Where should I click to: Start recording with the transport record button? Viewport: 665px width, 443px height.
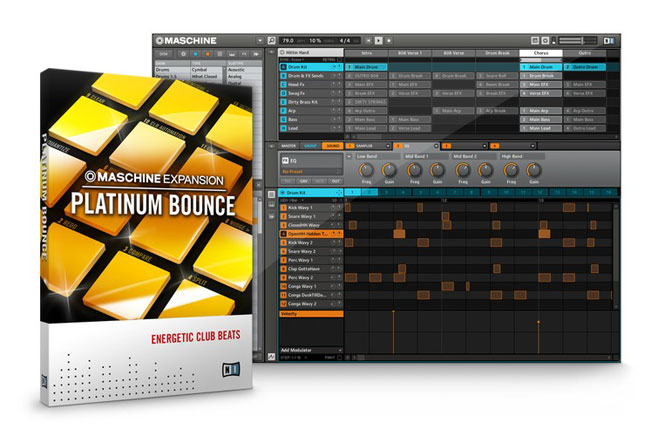pos(389,41)
